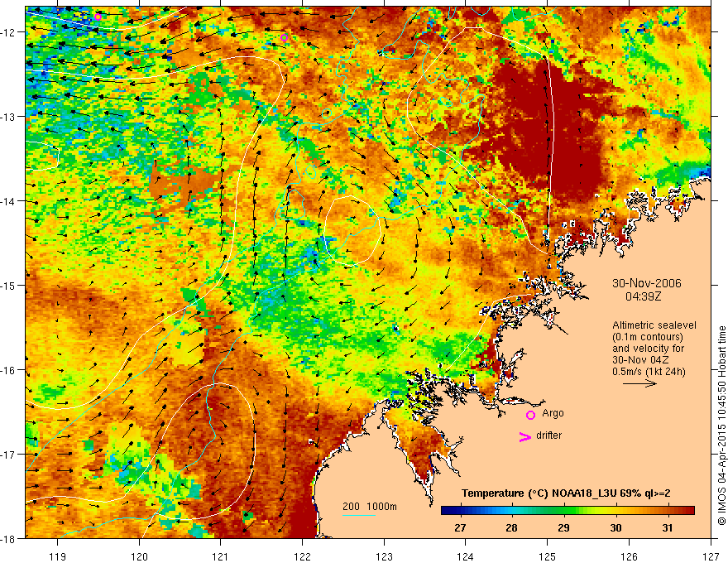This screenshot has height=563, width=728.
Task: Click the longitude axis label 121
Action: 221,556
